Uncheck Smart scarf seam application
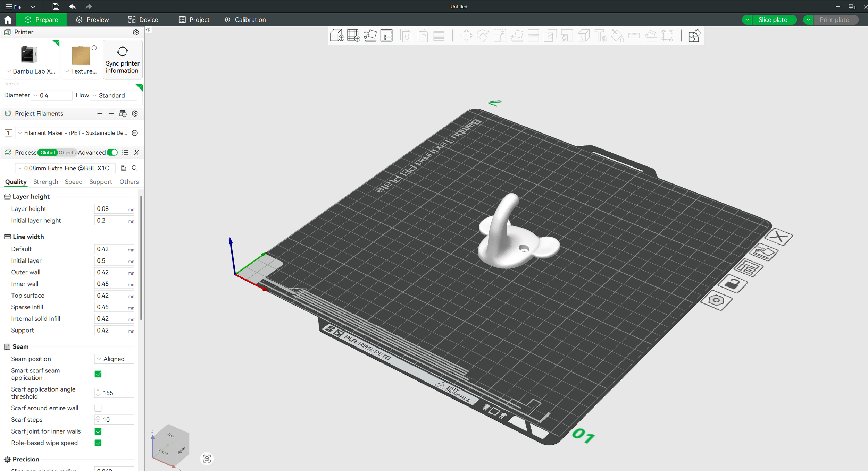The image size is (868, 471). 98,374
